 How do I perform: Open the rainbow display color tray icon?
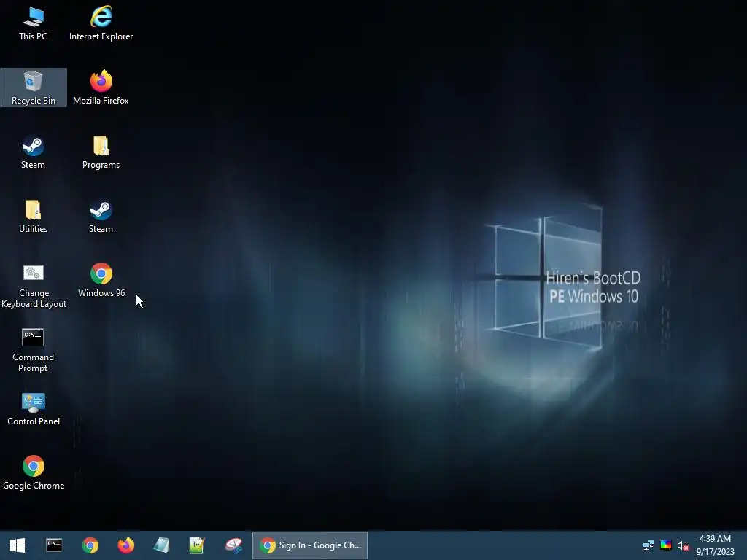(x=666, y=545)
